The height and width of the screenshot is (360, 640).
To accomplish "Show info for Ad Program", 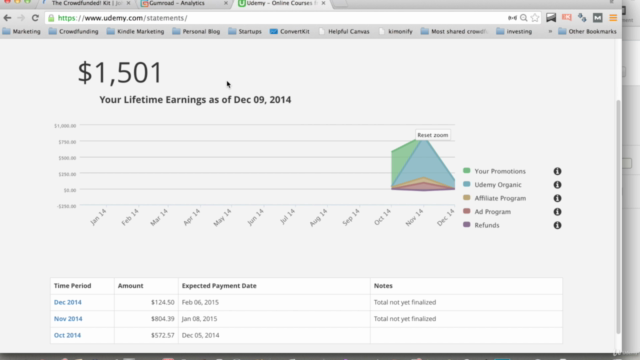I will pos(557,212).
